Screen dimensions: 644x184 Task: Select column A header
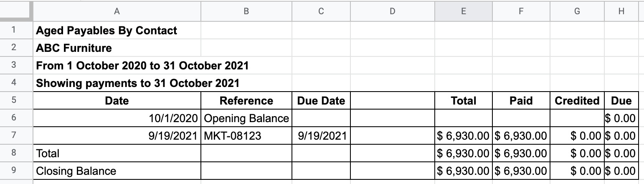tap(117, 12)
